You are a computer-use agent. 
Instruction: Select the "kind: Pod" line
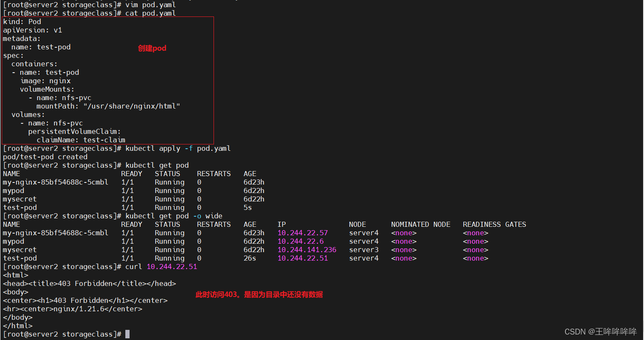click(22, 22)
